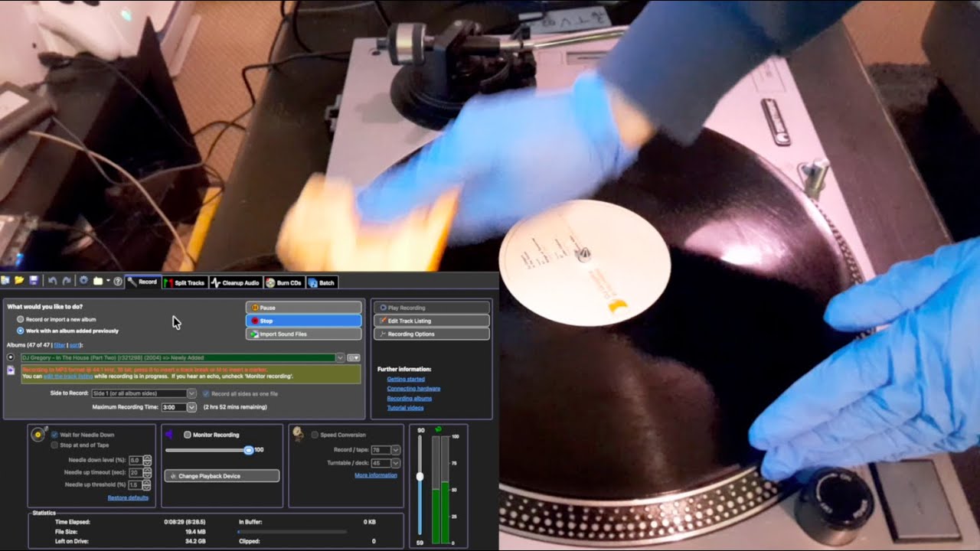Open the Side to Record dropdown
Screen dimensions: 980x551
point(191,393)
